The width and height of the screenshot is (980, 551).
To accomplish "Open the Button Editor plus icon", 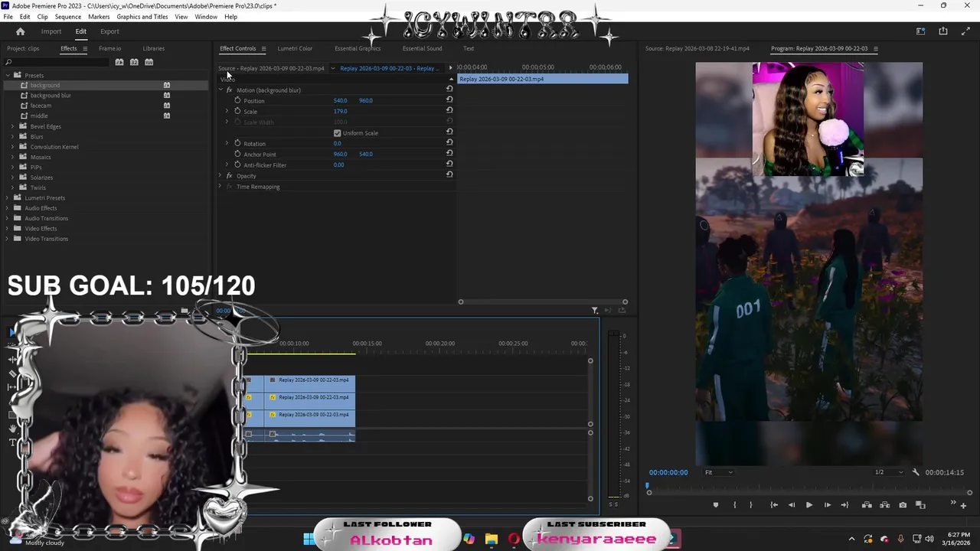I will click(963, 505).
